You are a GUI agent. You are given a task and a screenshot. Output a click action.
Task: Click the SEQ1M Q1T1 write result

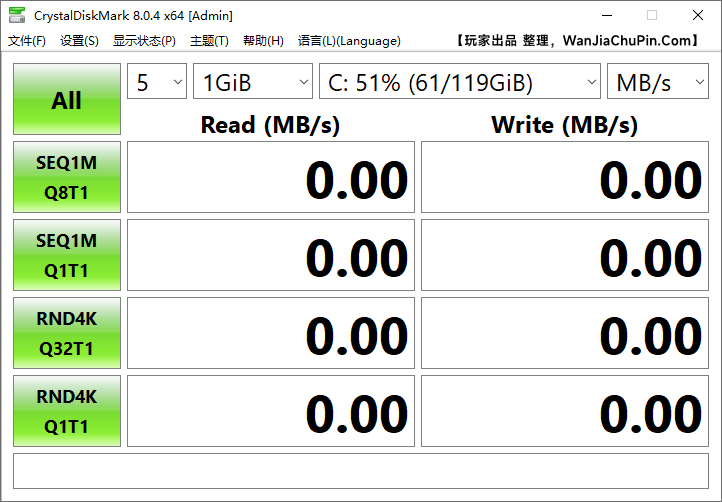pos(565,255)
